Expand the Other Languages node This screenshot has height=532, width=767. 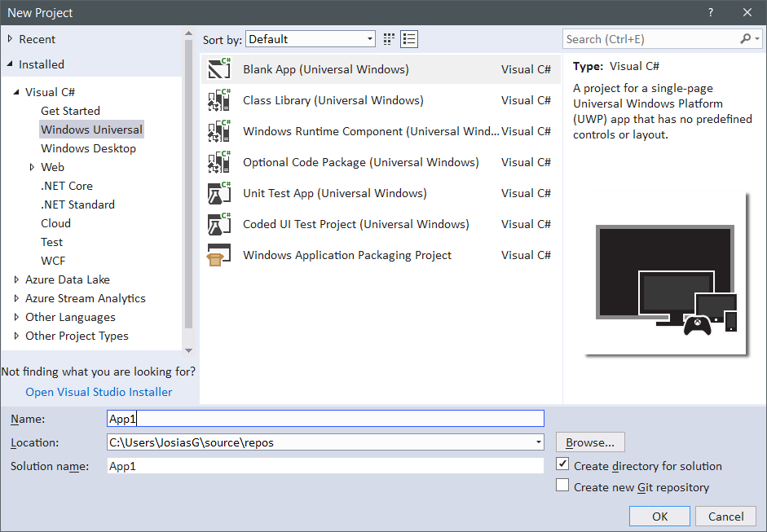[x=15, y=317]
